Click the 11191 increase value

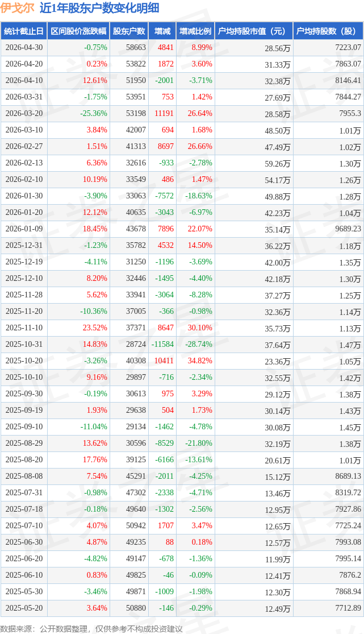tap(164, 113)
